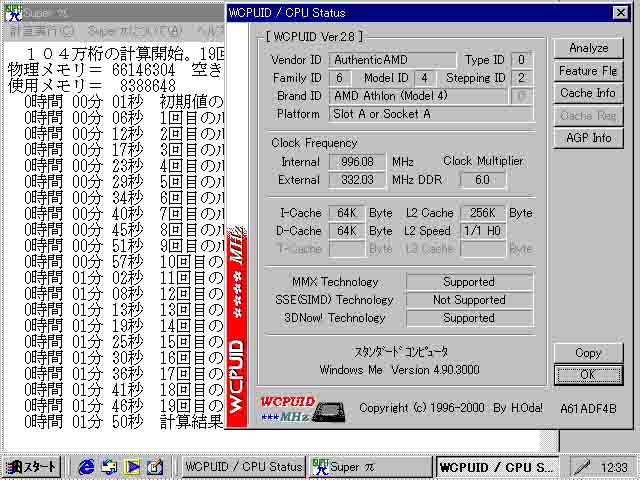
Task: Click the L2 Cache value 256K
Action: click(482, 213)
